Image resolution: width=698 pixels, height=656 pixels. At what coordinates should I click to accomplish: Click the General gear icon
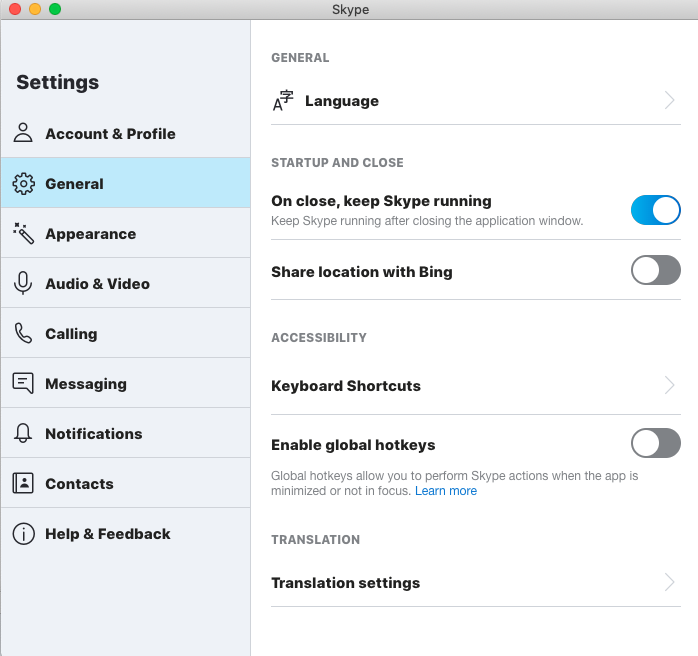[23, 183]
